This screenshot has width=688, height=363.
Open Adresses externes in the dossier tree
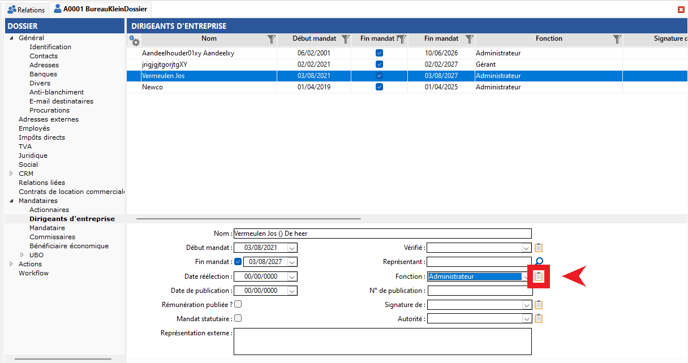click(49, 119)
